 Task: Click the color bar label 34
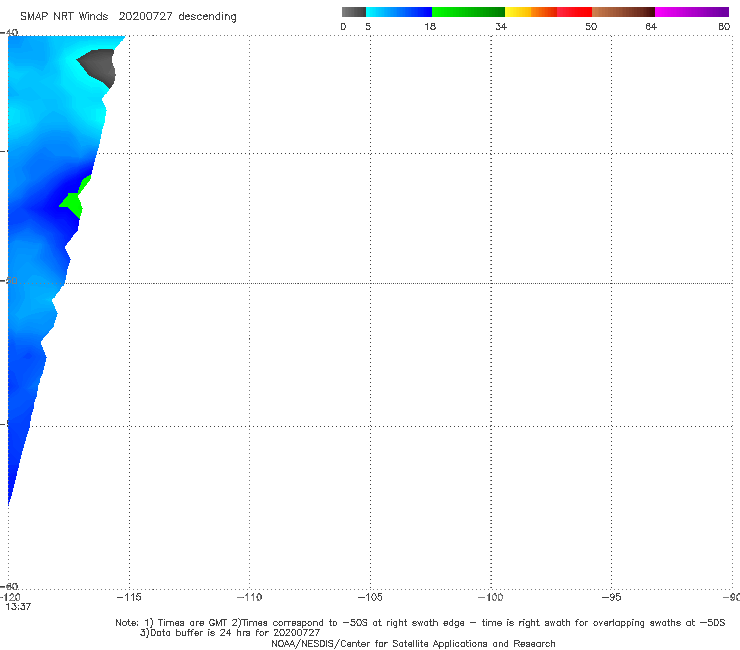coord(501,27)
